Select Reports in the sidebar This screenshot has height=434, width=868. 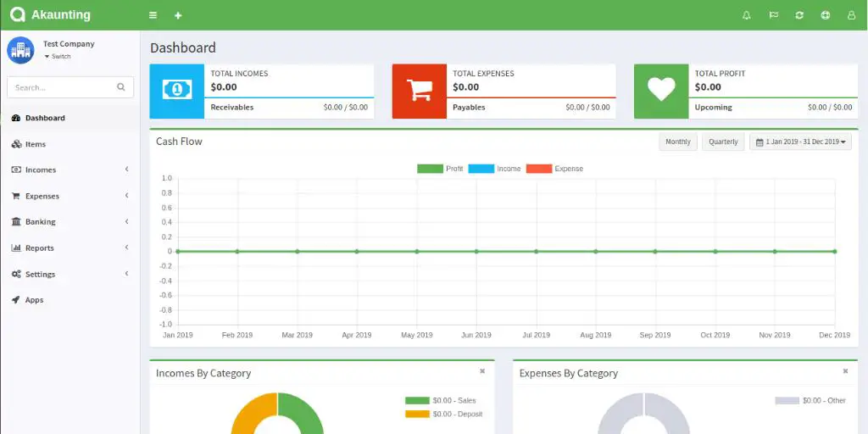(70, 248)
